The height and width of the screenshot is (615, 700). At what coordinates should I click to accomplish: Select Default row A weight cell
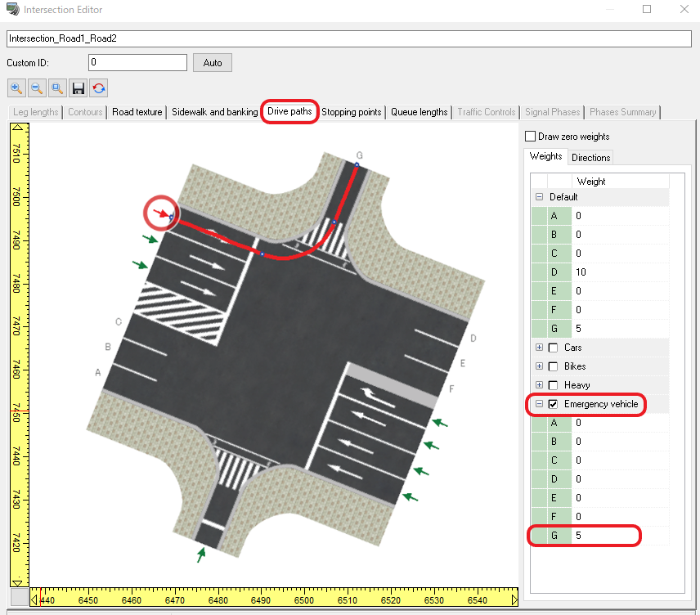(620, 216)
